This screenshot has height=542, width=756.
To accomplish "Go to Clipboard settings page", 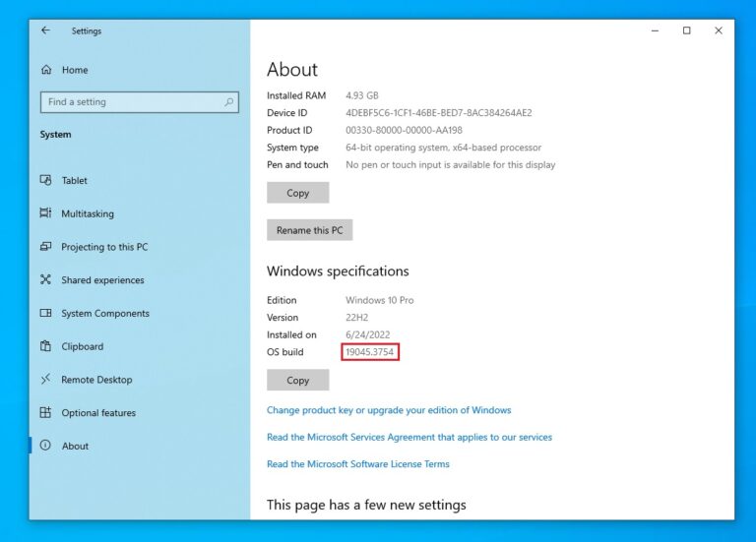I will click(x=82, y=346).
